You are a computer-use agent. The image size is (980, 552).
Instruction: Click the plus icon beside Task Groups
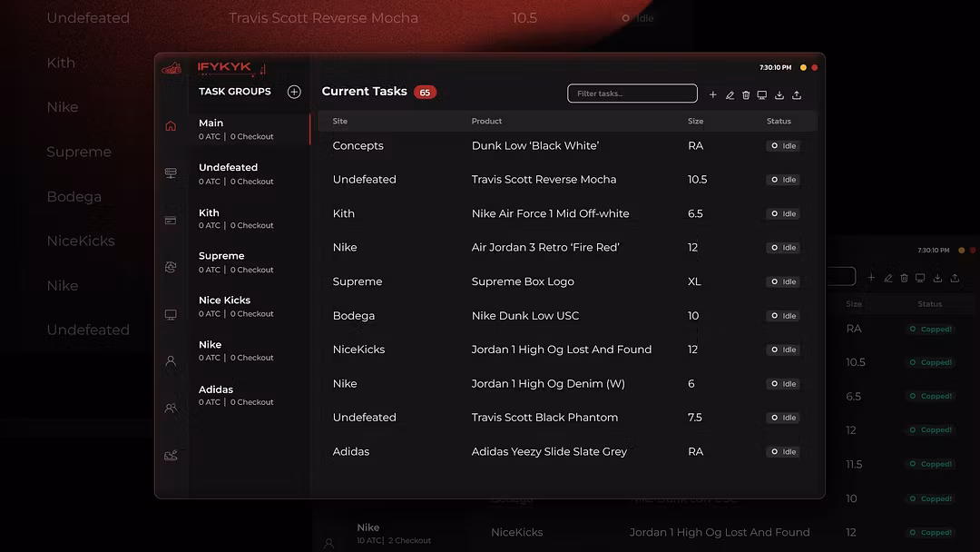point(294,92)
